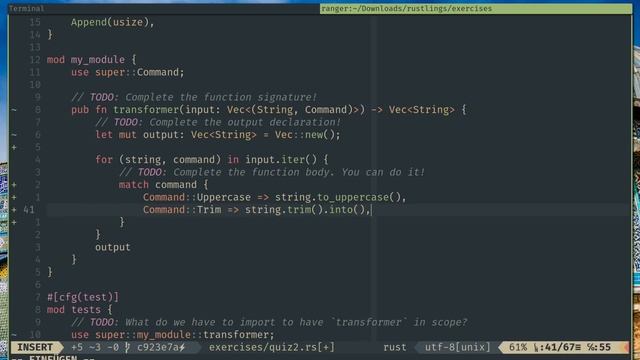The image size is (640, 360).
Task: Click the '#[cfg(test)]' attribute
Action: coord(83,297)
